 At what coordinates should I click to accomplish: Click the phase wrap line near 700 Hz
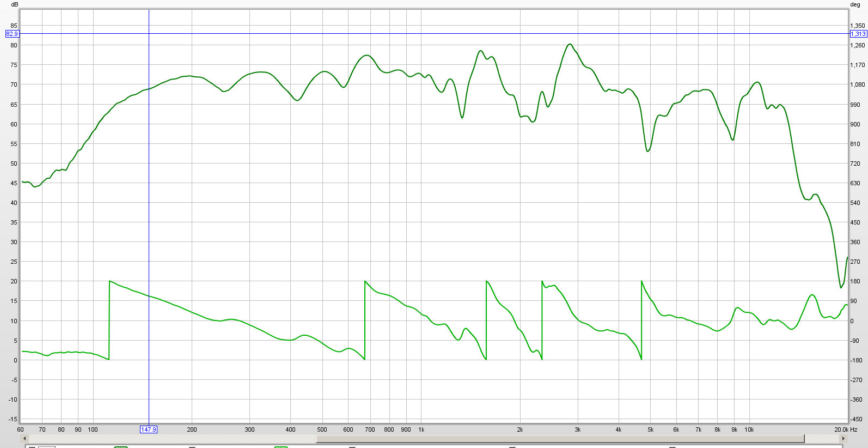click(365, 320)
